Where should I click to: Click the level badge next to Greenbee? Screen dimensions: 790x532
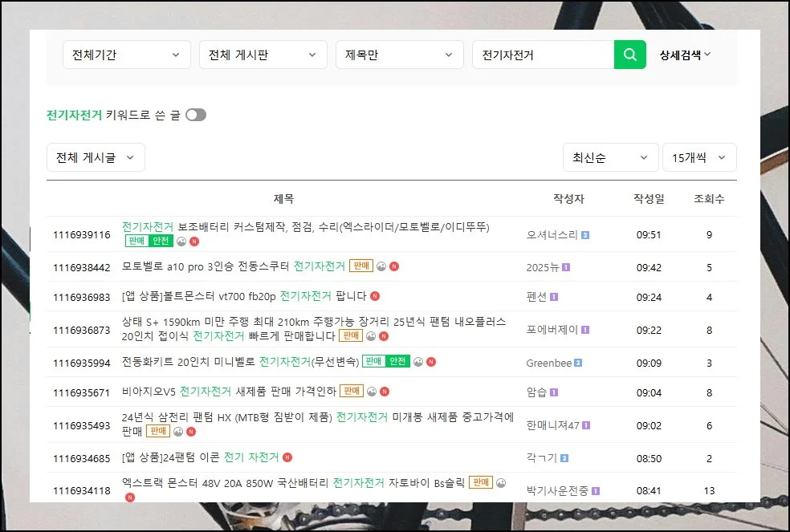[578, 363]
